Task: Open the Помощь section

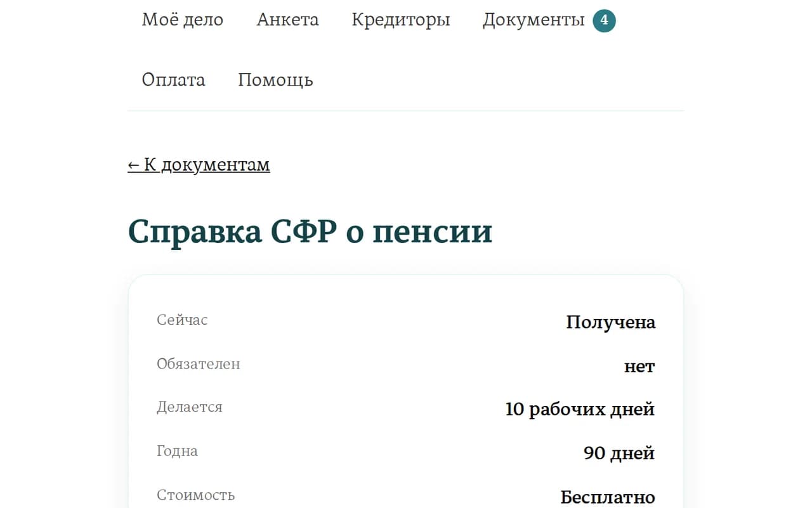Action: (x=275, y=79)
